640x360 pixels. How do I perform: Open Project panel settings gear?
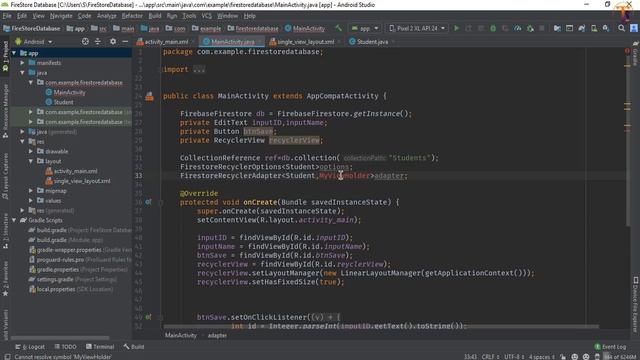pyautogui.click(x=113, y=42)
